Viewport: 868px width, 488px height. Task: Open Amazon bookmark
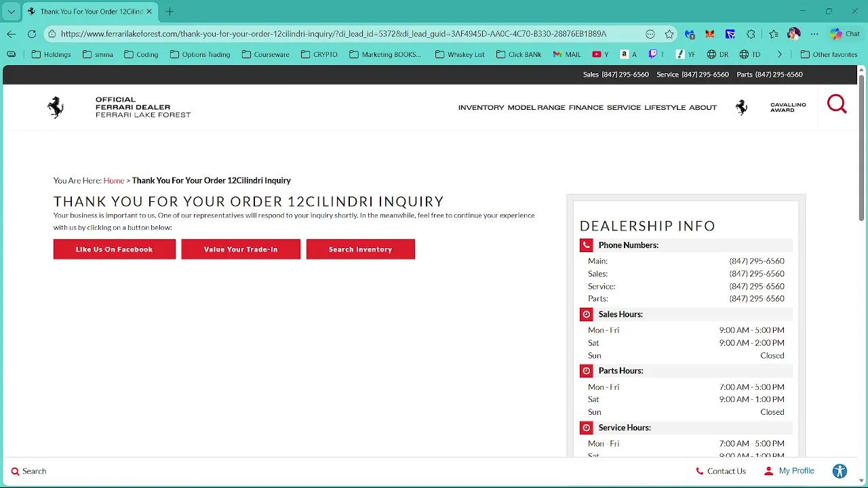(629, 54)
